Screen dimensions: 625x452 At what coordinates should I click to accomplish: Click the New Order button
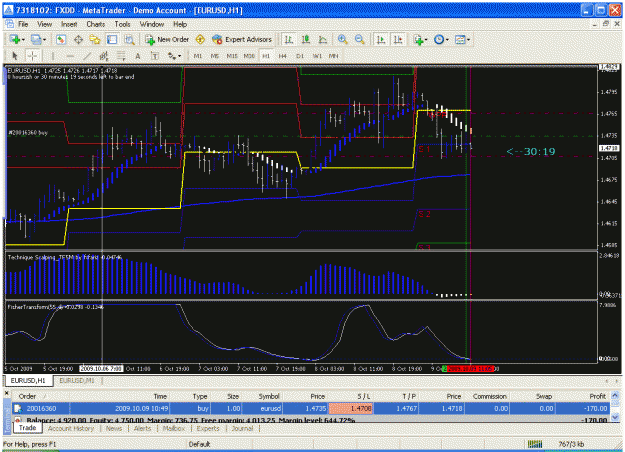click(x=167, y=39)
